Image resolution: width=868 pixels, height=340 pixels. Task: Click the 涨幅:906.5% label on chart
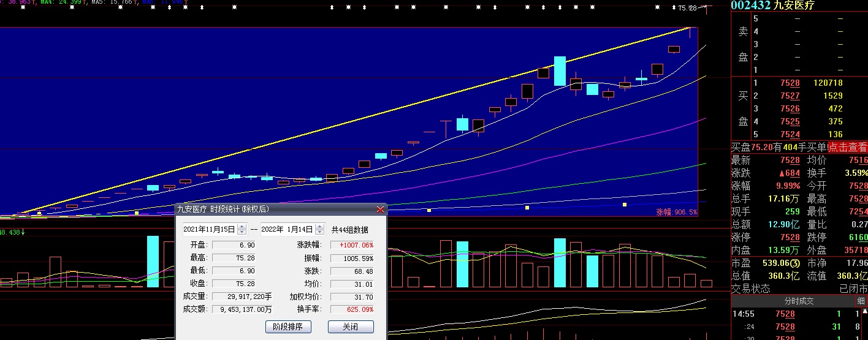[677, 212]
